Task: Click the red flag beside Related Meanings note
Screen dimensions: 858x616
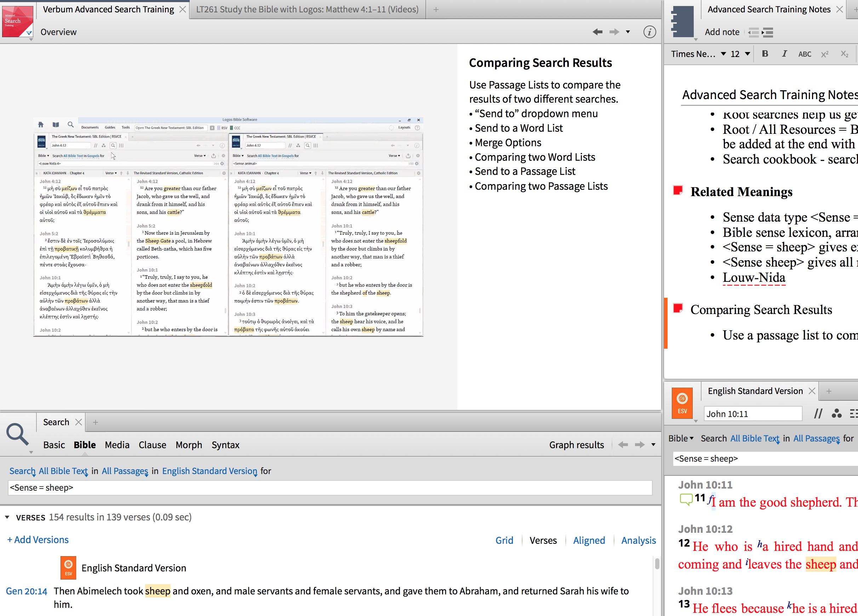Action: pyautogui.click(x=677, y=190)
